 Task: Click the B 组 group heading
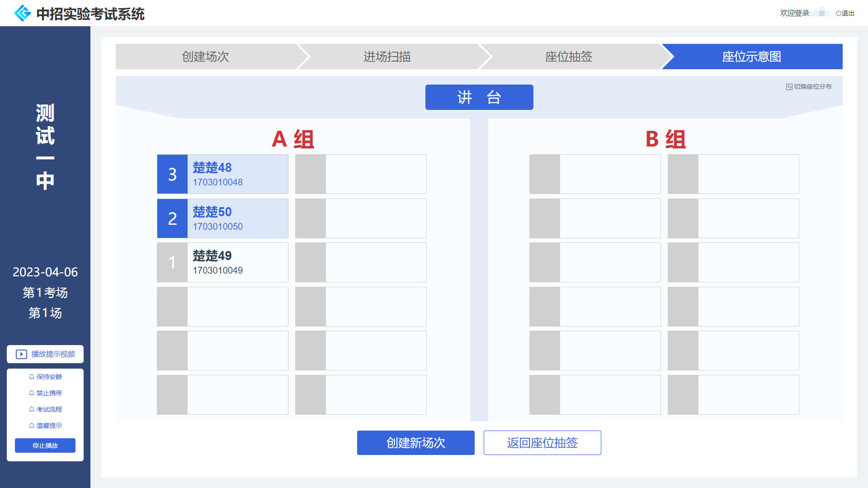click(x=665, y=139)
